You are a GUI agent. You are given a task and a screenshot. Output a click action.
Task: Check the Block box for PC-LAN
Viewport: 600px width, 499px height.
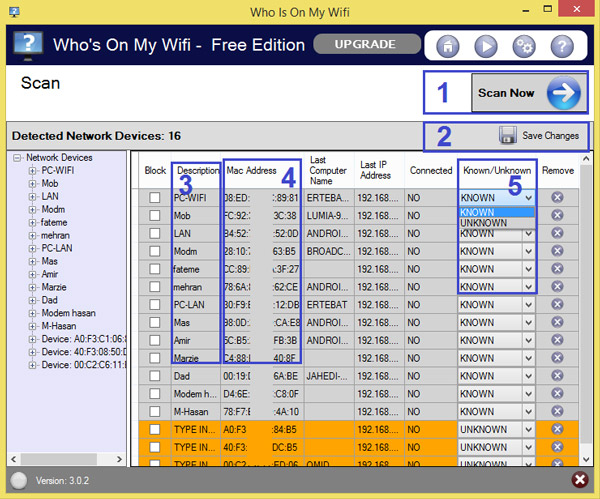(x=155, y=305)
